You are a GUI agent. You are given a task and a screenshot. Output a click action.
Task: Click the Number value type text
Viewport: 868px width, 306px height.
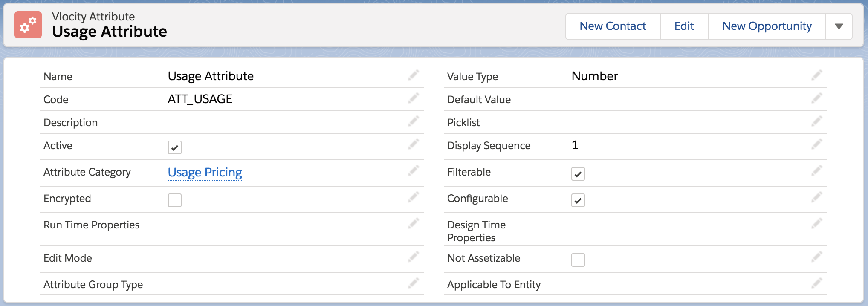pyautogui.click(x=595, y=76)
